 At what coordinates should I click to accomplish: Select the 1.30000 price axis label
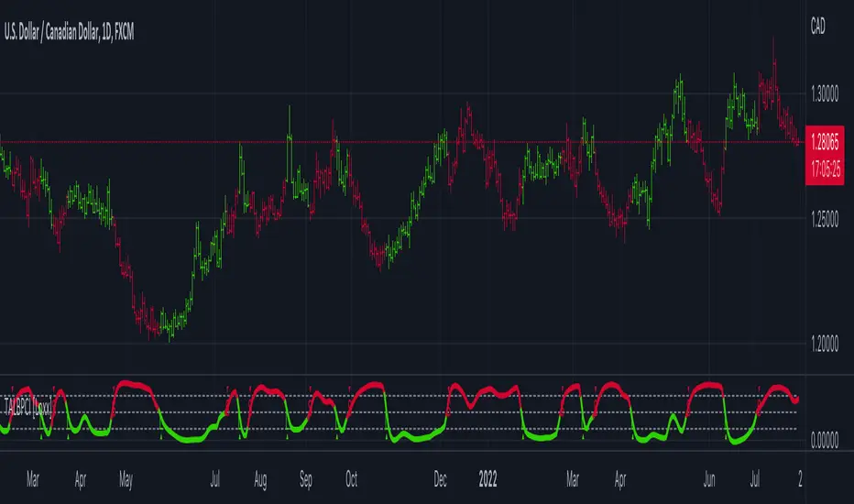[x=825, y=94]
